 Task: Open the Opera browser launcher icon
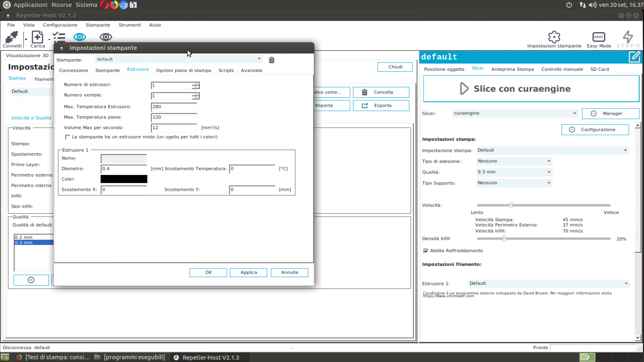(104, 5)
